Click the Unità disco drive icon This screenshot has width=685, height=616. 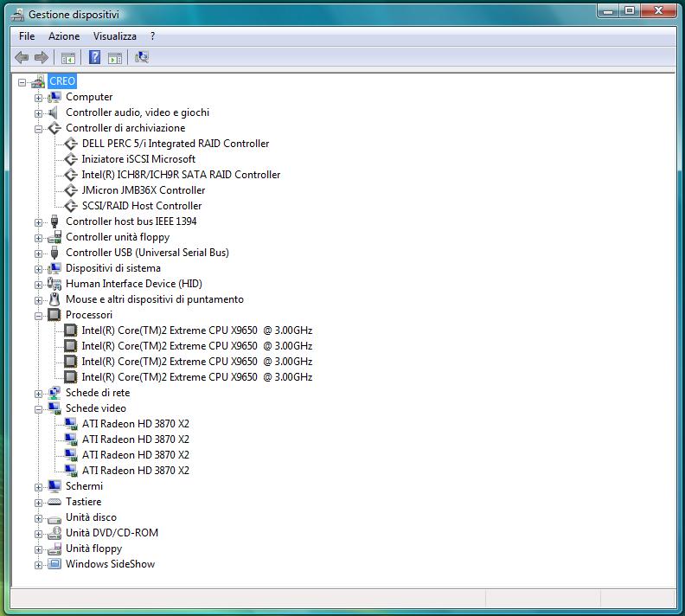point(54,518)
